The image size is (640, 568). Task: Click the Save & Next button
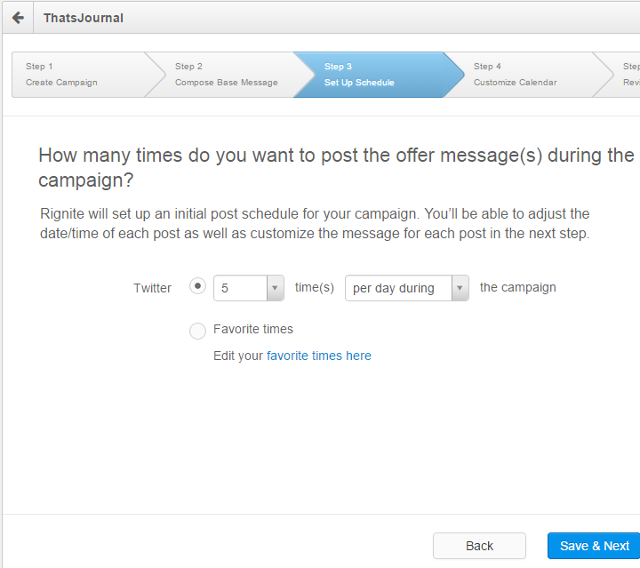click(594, 545)
